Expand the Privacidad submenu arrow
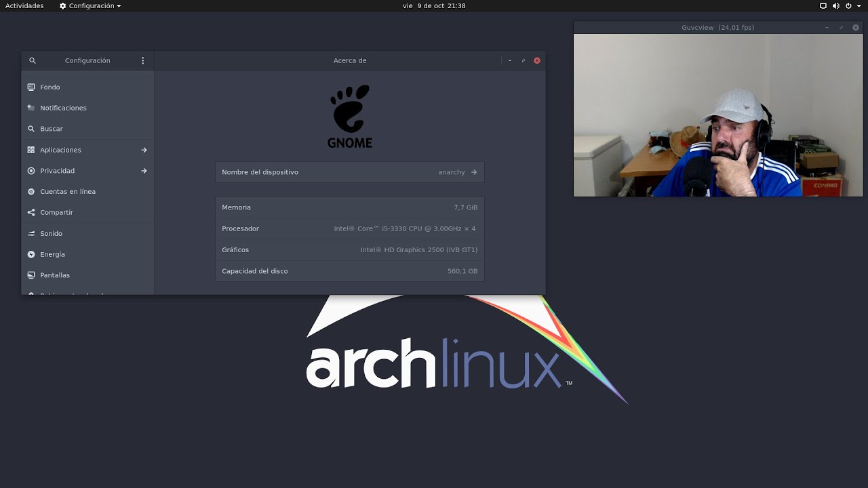Image resolution: width=868 pixels, height=488 pixels. coord(144,171)
